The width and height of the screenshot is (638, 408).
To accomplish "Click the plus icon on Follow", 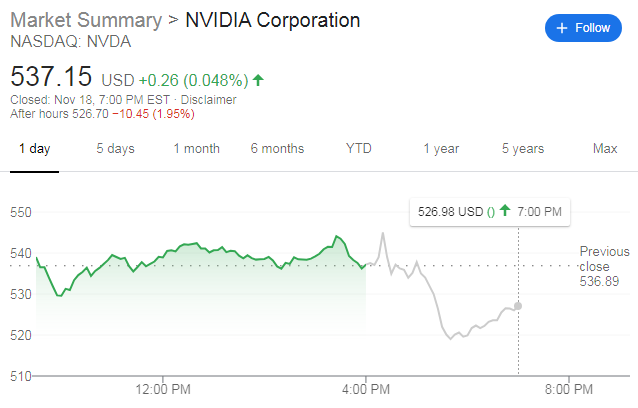I will tap(562, 28).
